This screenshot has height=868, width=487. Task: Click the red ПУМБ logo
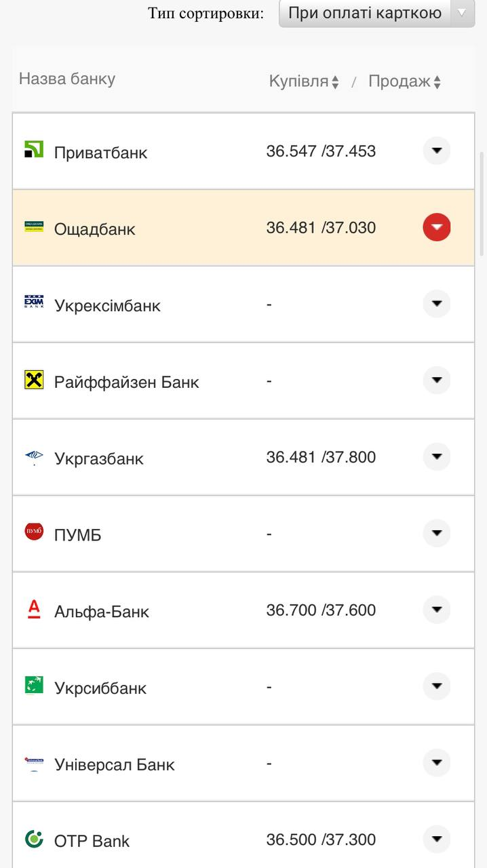tap(34, 532)
